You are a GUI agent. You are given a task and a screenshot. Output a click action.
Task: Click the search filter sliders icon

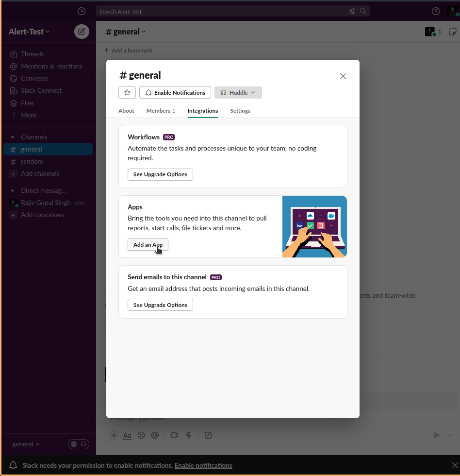pyautogui.click(x=352, y=11)
